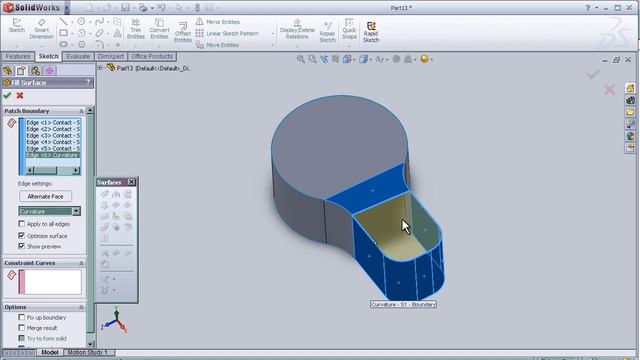Open the Office Products tab
The height and width of the screenshot is (360, 640).
tap(152, 56)
